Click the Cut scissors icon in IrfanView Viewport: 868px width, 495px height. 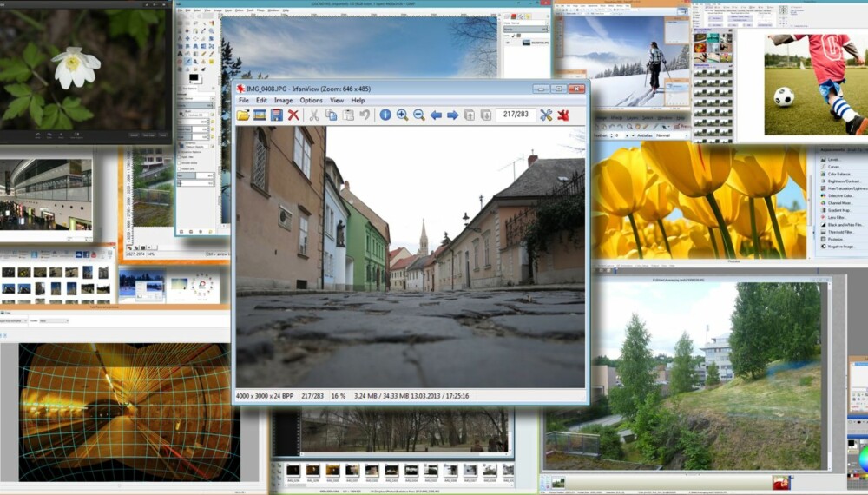(314, 115)
